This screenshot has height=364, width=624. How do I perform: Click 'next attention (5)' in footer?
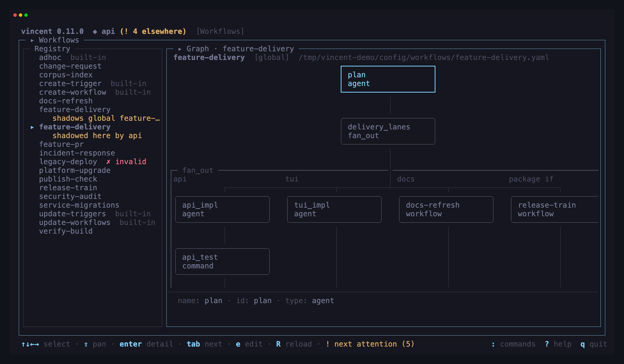click(370, 344)
